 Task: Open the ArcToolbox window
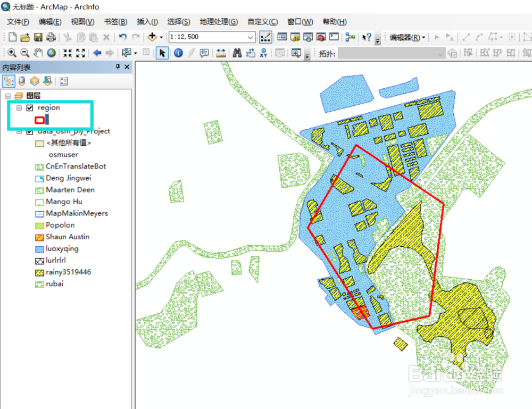click(321, 37)
